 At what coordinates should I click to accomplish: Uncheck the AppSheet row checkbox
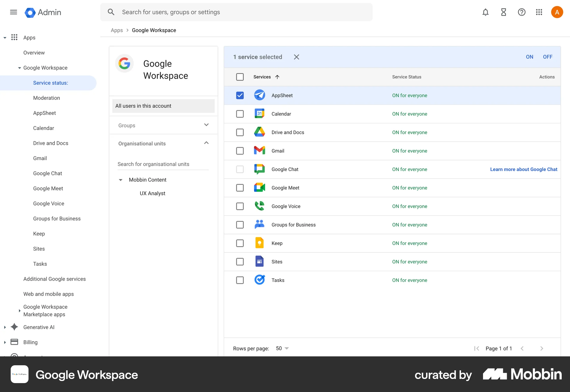(x=240, y=95)
